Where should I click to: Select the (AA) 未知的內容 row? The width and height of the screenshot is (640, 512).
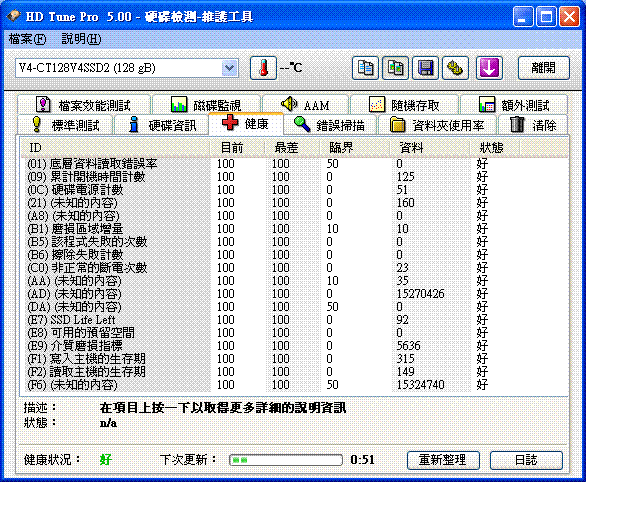(294, 281)
